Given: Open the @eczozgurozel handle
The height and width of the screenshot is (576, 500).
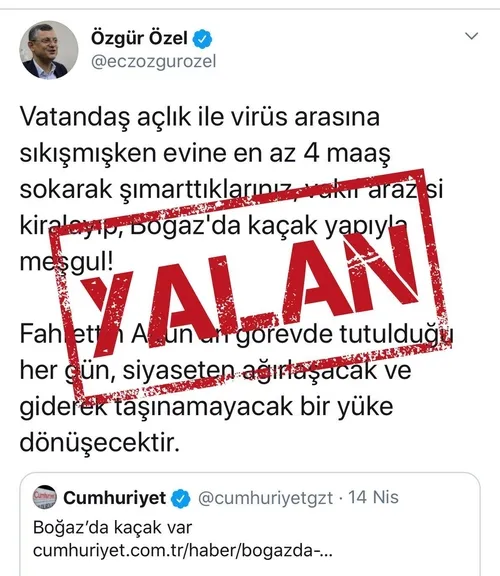Looking at the screenshot, I should (154, 62).
